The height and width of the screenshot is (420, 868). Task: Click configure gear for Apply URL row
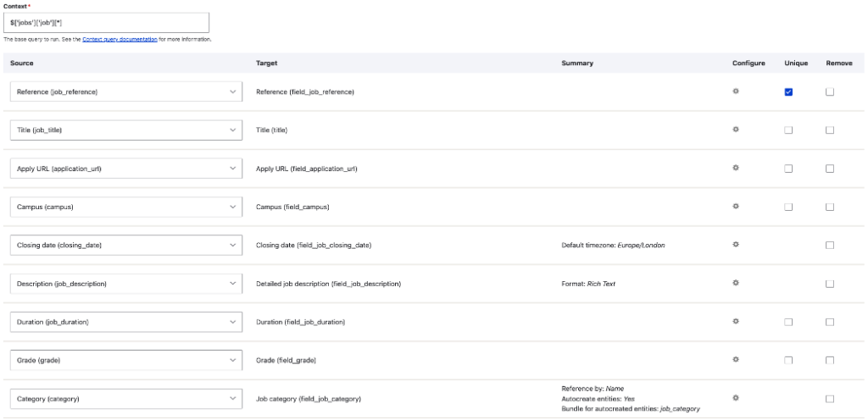pos(736,168)
